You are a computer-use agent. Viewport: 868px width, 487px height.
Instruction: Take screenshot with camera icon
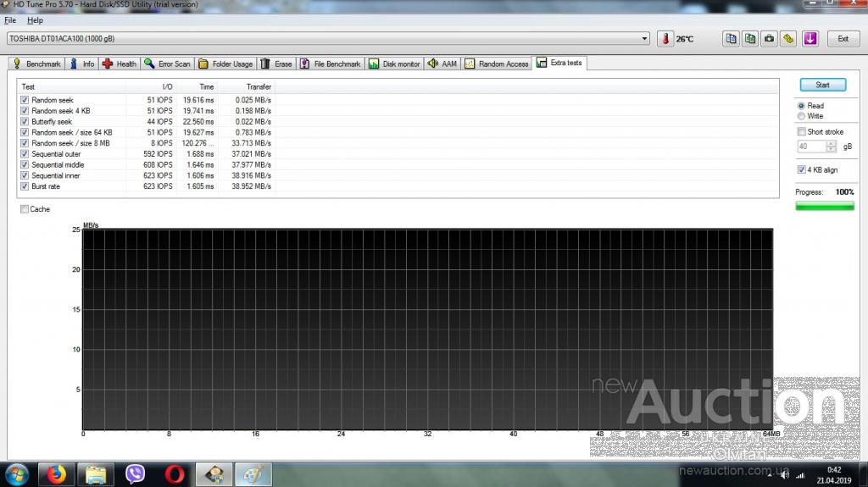click(769, 39)
